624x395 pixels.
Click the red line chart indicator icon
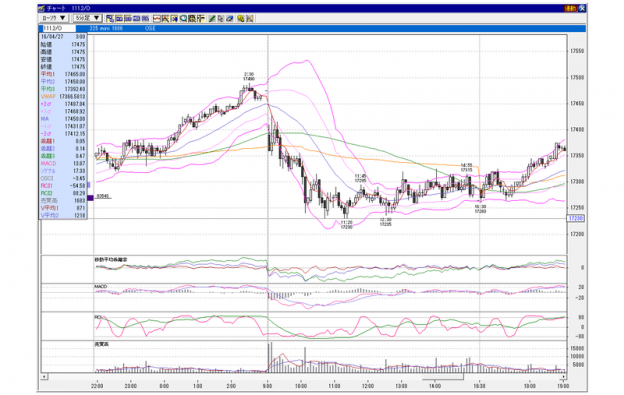pyautogui.click(x=156, y=18)
